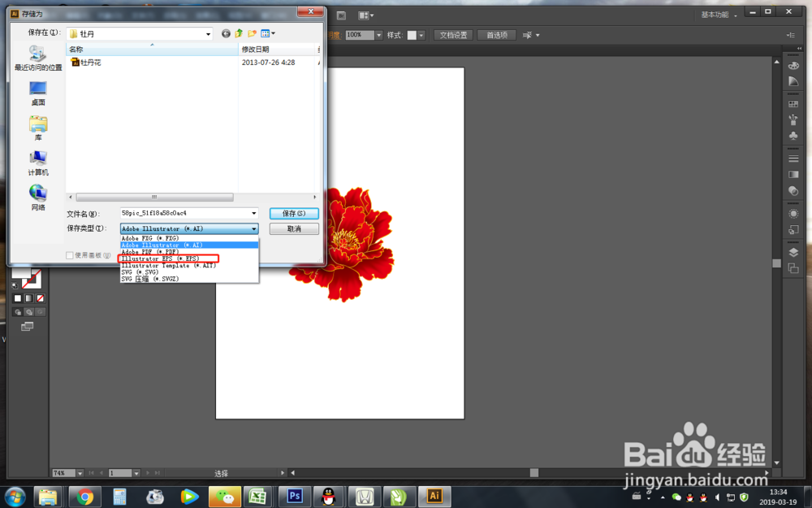
Task: Click the change screen mode icon
Action: point(27,326)
